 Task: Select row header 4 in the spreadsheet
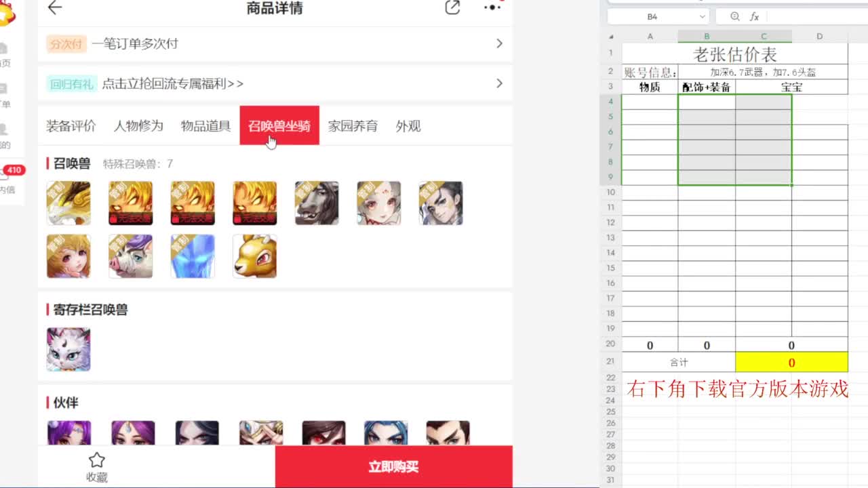[610, 102]
